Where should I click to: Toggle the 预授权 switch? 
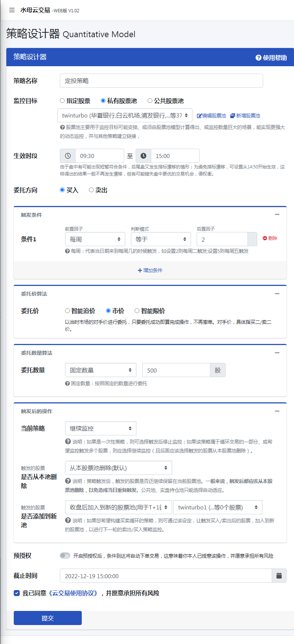tap(65, 556)
